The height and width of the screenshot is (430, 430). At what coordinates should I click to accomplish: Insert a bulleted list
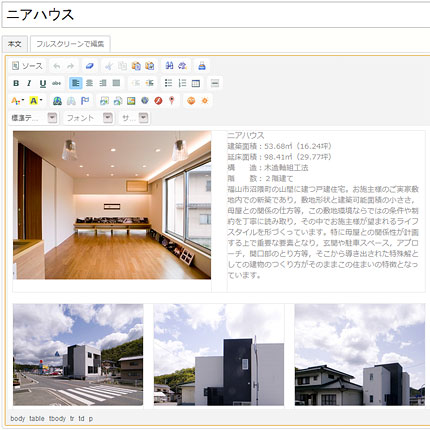point(169,83)
